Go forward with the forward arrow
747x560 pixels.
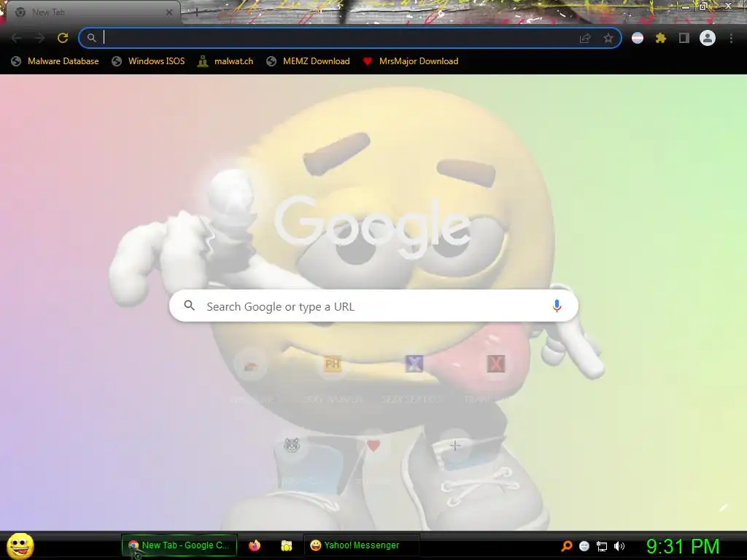39,38
